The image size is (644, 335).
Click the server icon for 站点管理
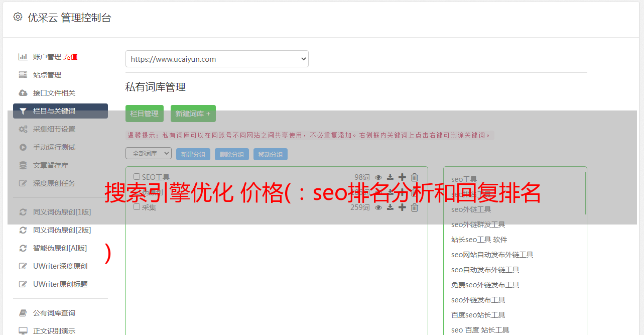point(23,75)
